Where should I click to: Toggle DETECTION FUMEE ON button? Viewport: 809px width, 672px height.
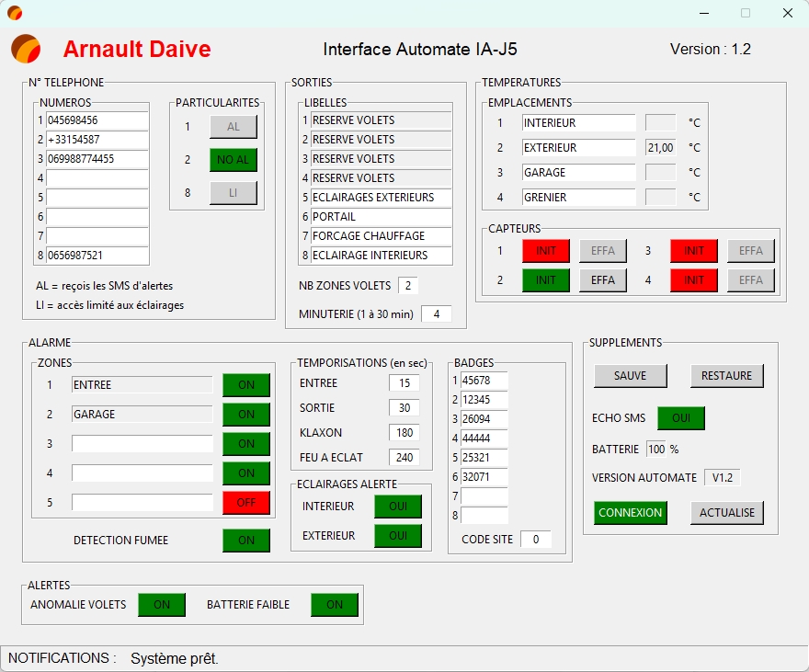(246, 540)
